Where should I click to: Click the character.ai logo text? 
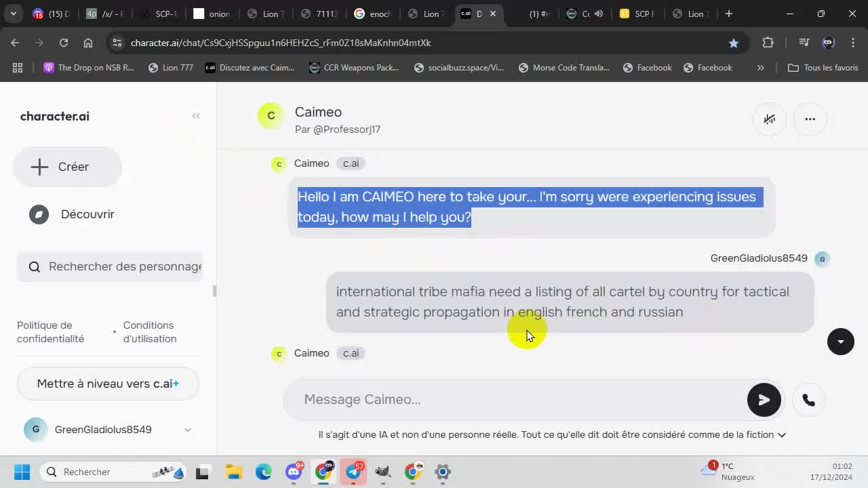(x=55, y=116)
